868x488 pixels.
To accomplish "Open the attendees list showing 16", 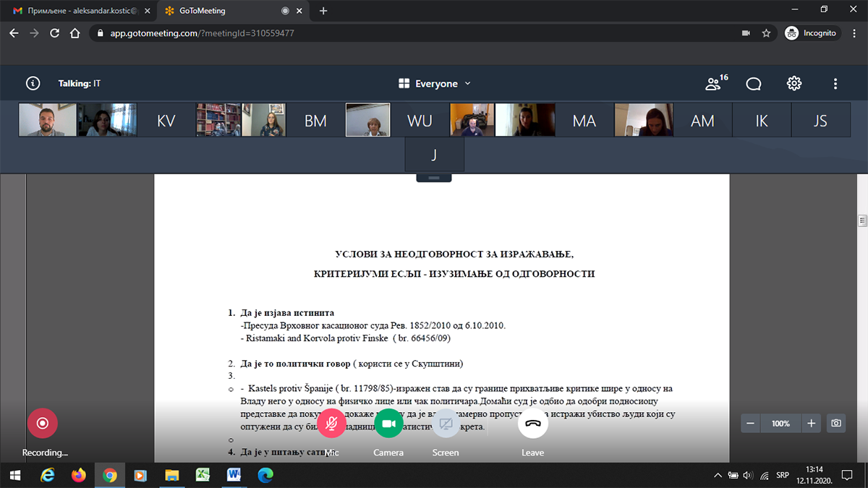I will pos(716,83).
